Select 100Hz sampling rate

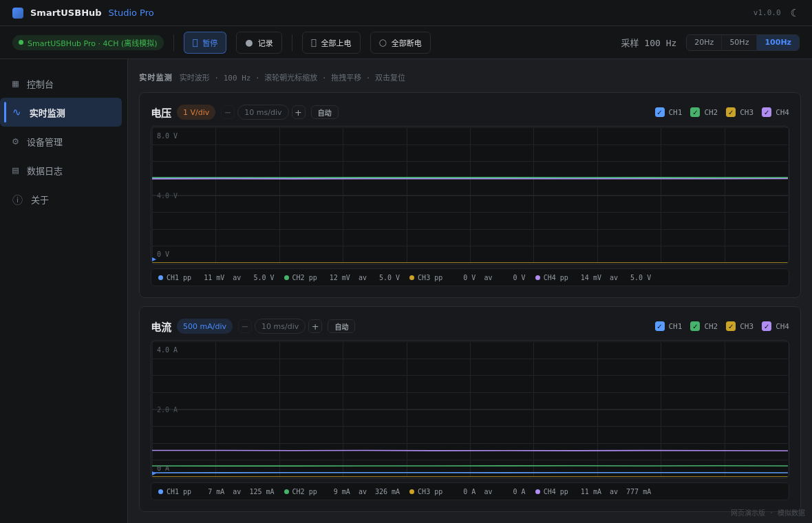coord(778,43)
